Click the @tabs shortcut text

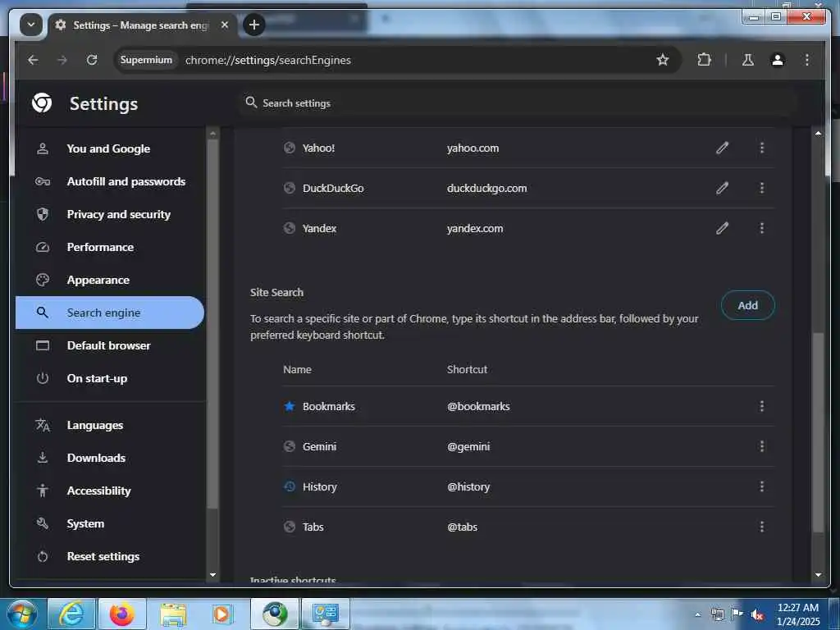coord(463,527)
